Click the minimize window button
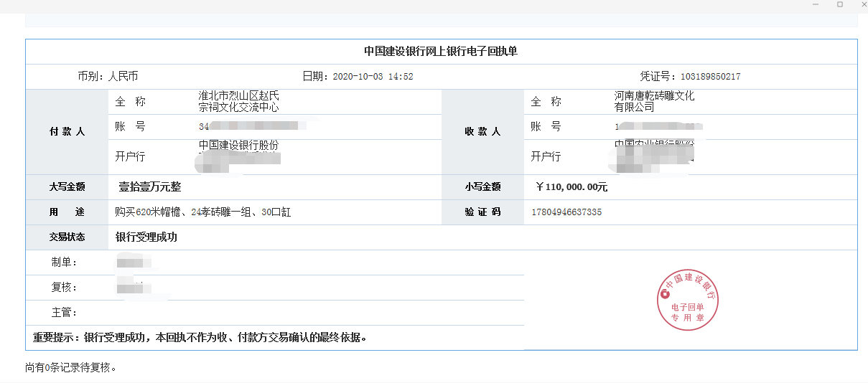 [816, 4]
